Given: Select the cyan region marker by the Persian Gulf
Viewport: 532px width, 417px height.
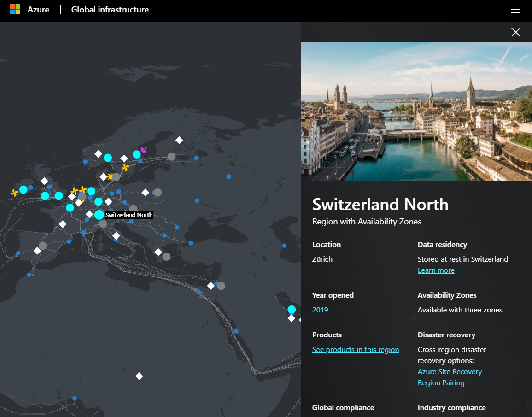Looking at the screenshot, I should pos(292,310).
